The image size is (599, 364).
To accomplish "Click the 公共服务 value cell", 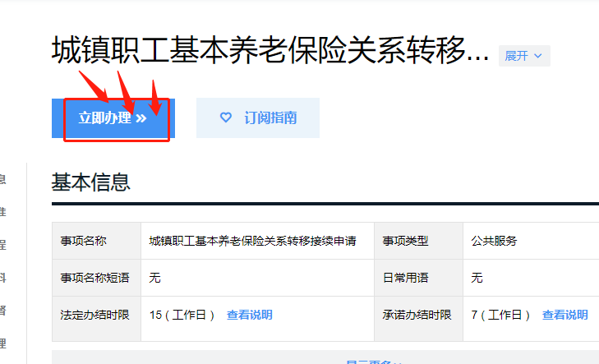I will click(531, 241).
